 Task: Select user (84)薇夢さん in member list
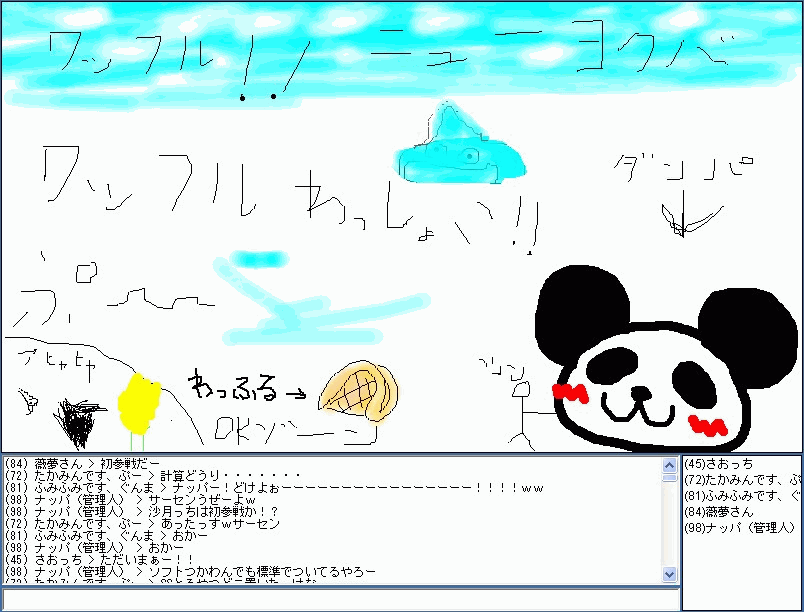point(719,512)
